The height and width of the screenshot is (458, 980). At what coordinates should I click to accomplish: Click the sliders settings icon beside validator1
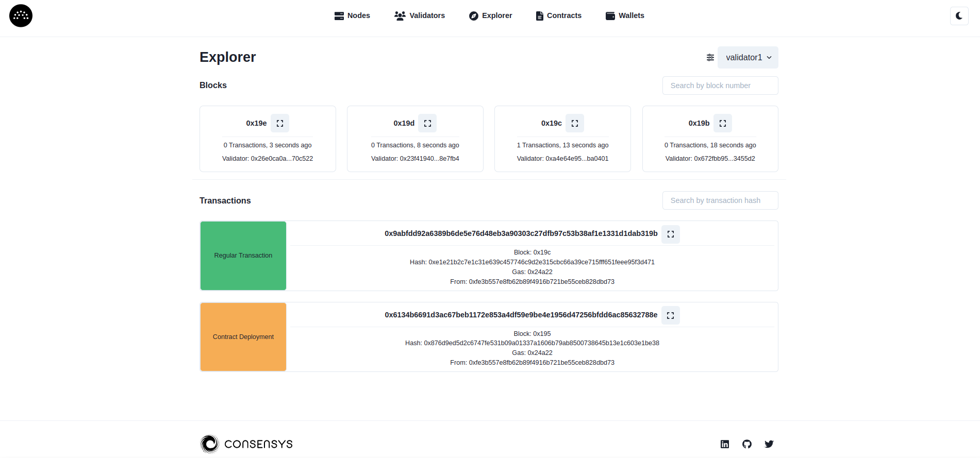tap(710, 58)
